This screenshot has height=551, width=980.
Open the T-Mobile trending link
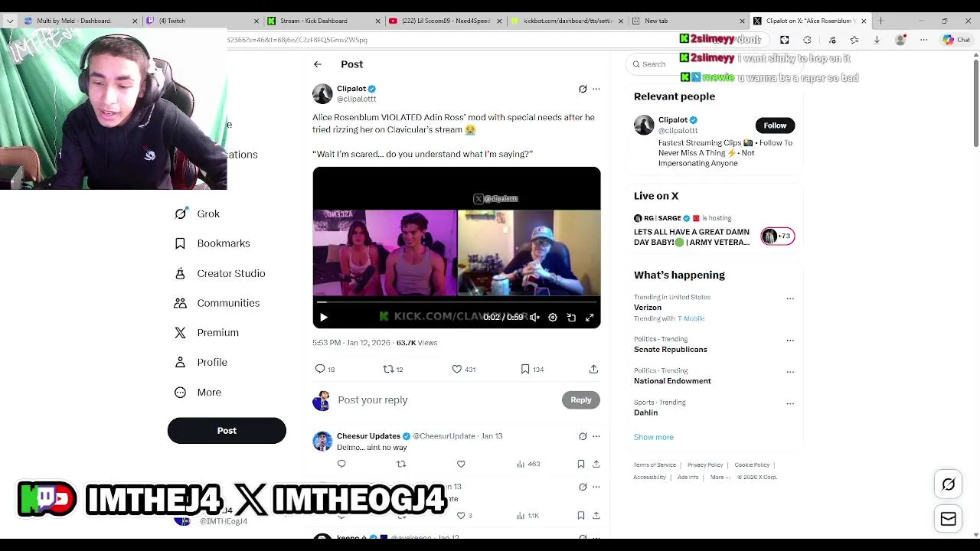tap(691, 318)
